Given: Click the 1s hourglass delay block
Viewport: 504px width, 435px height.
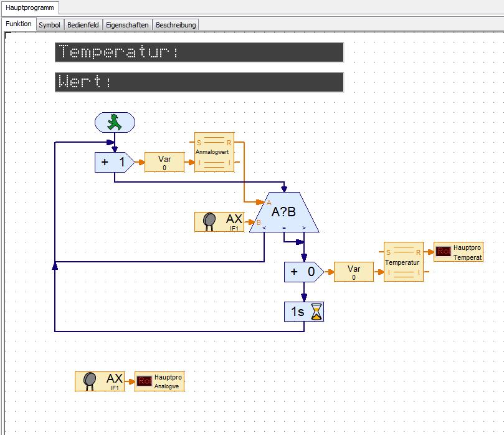Looking at the screenshot, I should pos(304,312).
